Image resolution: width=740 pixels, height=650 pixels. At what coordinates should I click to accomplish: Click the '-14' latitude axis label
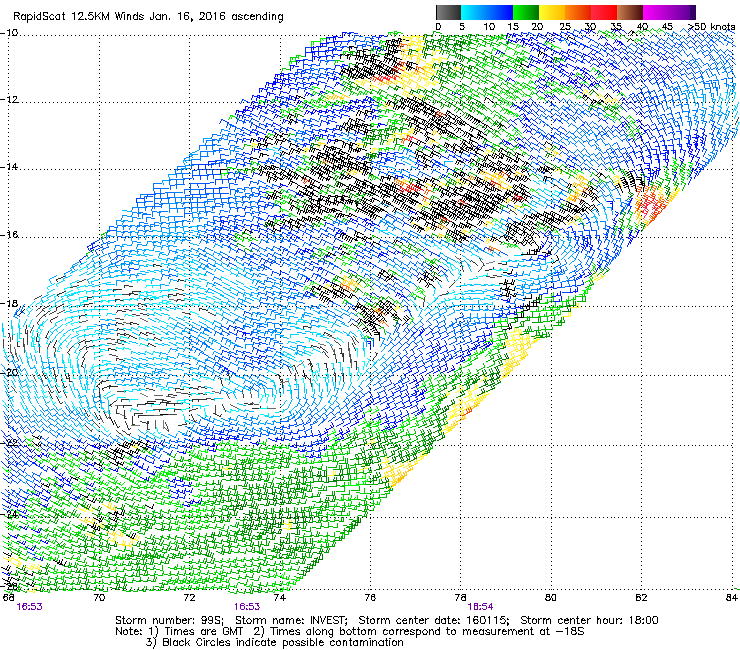(9, 167)
